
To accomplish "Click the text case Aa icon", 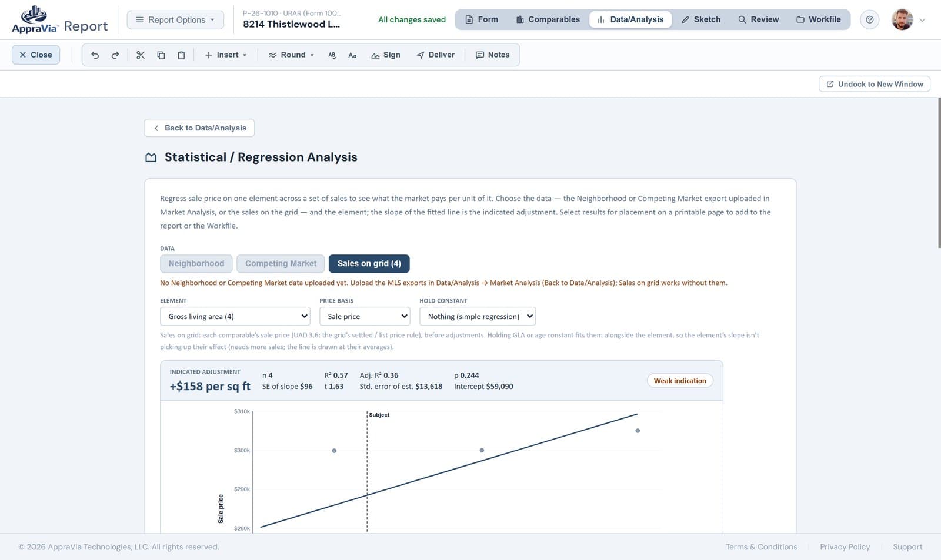I will 352,55.
